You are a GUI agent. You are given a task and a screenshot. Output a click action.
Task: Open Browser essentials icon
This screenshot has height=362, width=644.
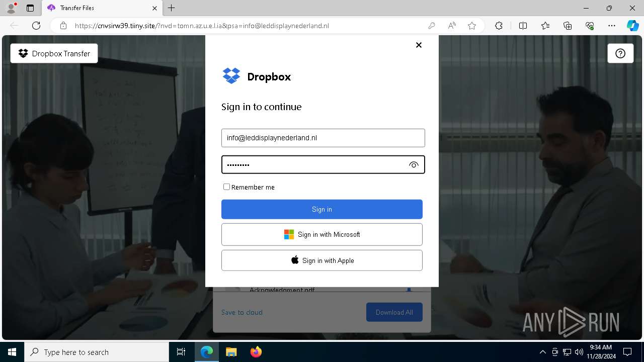click(590, 26)
